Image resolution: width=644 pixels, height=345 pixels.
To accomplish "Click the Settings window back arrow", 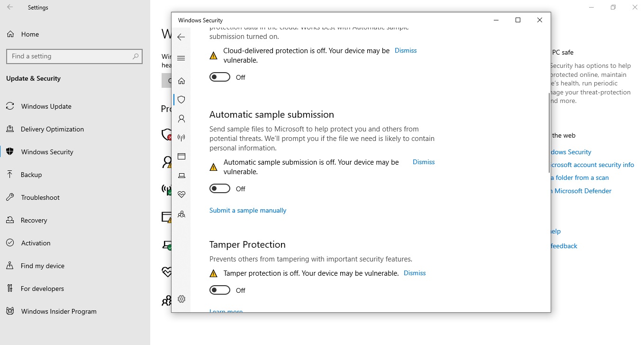I will pyautogui.click(x=10, y=8).
